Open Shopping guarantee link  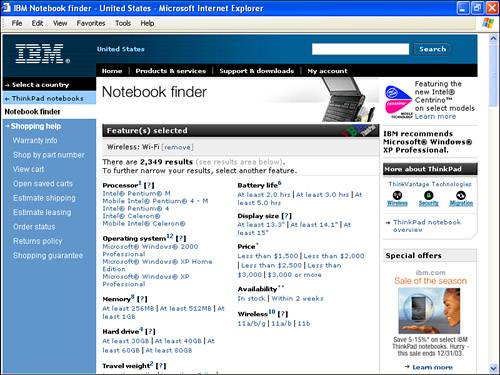click(x=48, y=256)
